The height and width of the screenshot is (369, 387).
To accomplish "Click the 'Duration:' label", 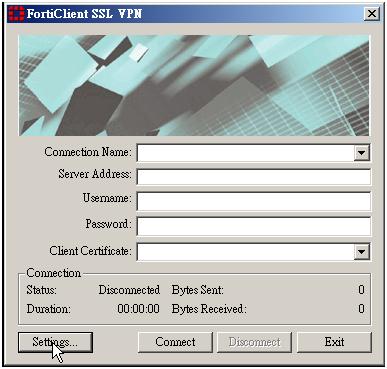I will click(x=48, y=309).
